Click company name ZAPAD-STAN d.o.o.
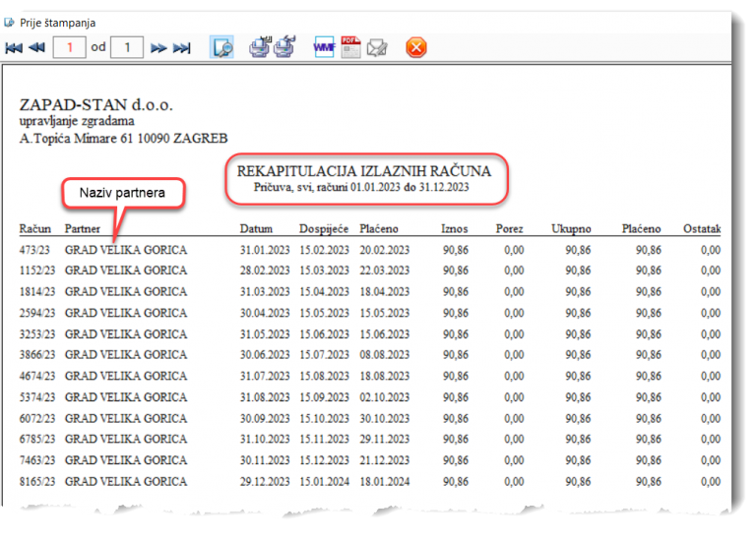This screenshot has height=542, width=756. pos(95,104)
